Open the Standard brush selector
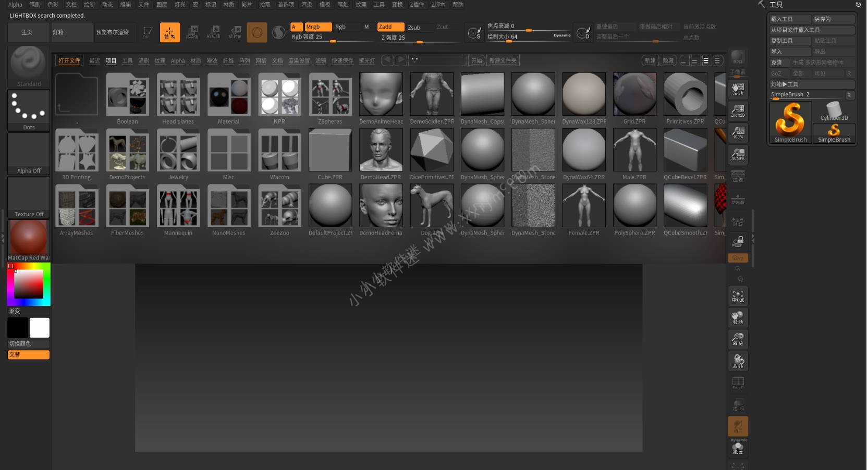The image size is (868, 470). [29, 67]
